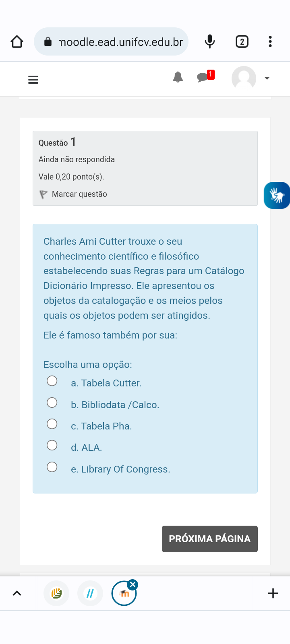Tap the microphone voice search icon
Viewport: 290px width, 644px height.
210,41
